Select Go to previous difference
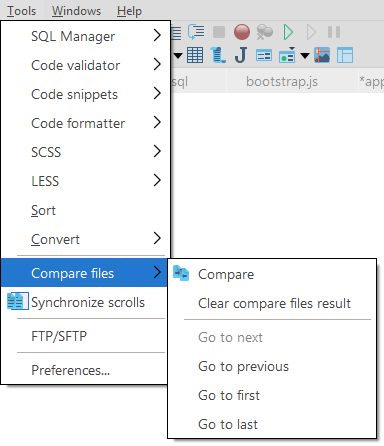Viewport: 384px width, 446px height. click(272, 366)
